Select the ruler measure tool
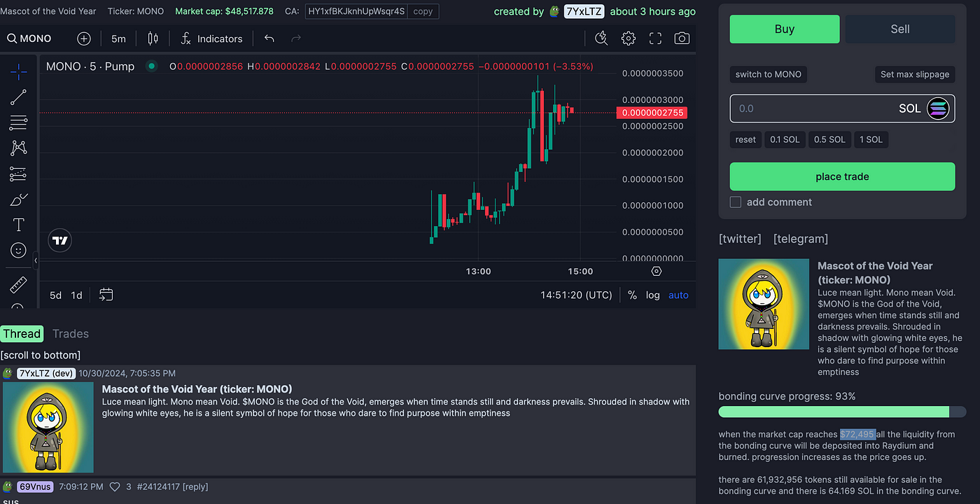Image resolution: width=980 pixels, height=504 pixels. click(19, 284)
